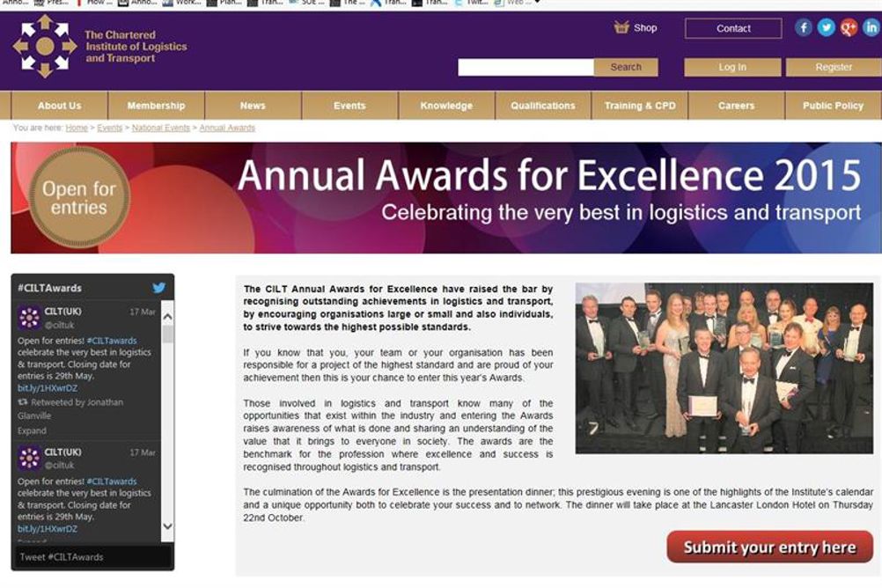Open the Public Policy menu
Screen dimensions: 882x588
coord(833,106)
